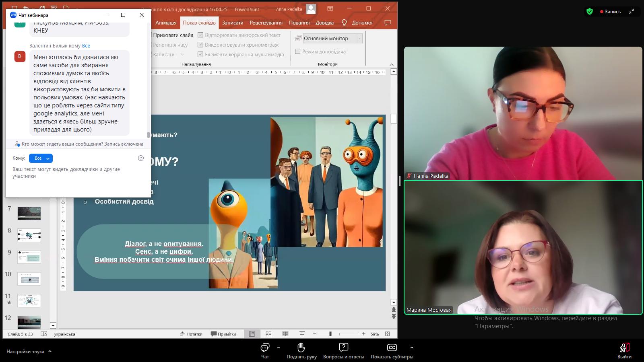Click Приховати слайд button
Image resolution: width=644 pixels, height=362 pixels.
pos(172,35)
